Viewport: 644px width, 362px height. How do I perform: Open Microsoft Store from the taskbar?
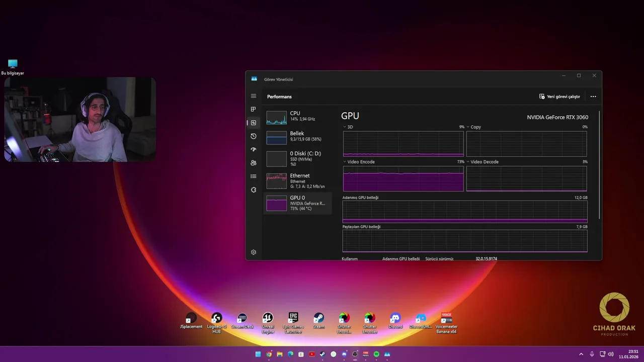[301, 354]
